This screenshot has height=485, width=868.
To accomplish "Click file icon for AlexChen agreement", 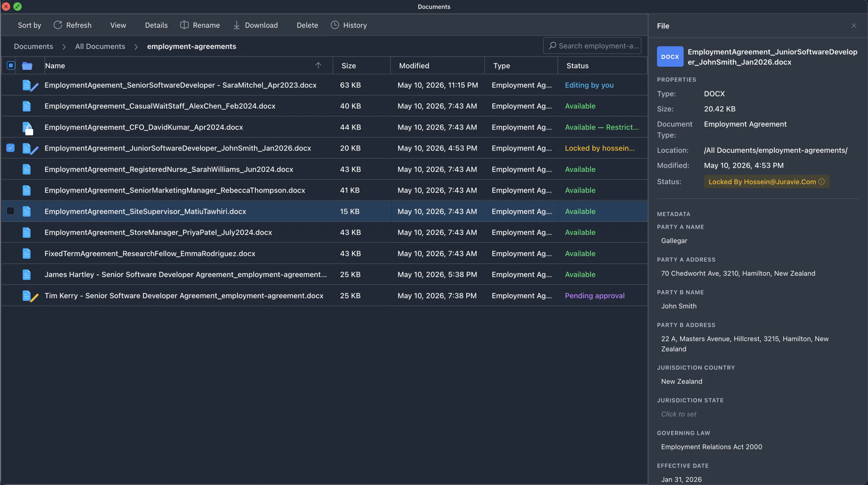I will (x=26, y=106).
